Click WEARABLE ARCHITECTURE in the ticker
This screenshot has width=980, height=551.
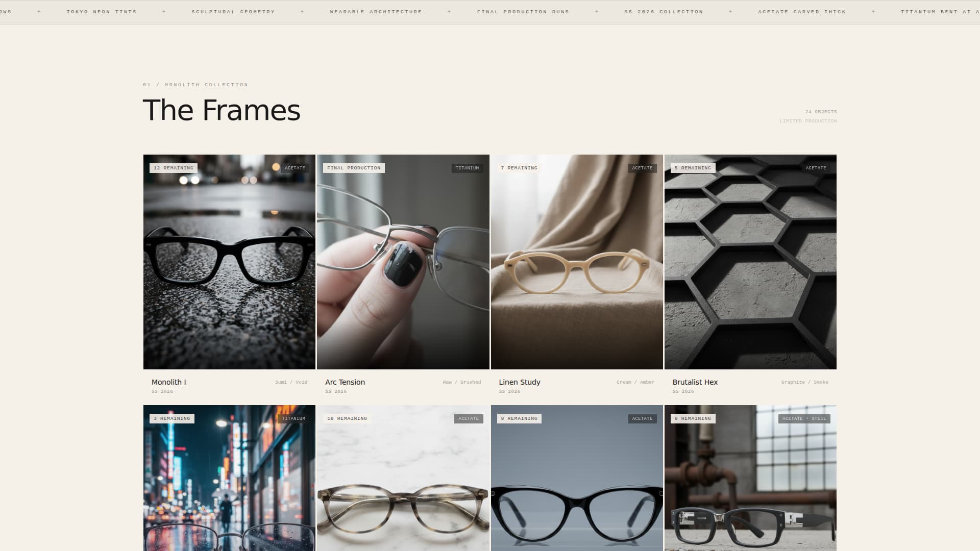point(376,12)
